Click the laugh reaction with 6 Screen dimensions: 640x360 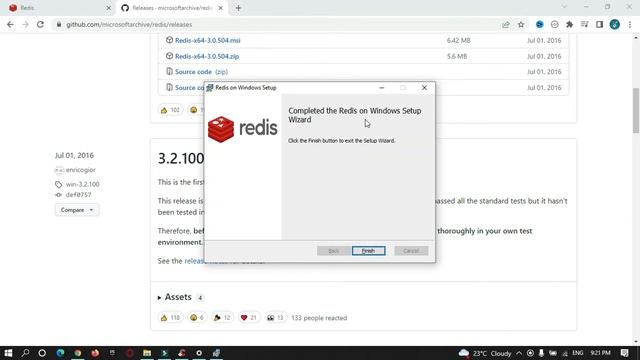tap(196, 318)
